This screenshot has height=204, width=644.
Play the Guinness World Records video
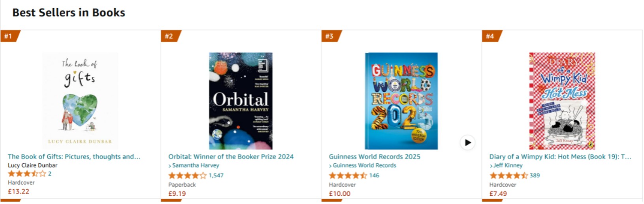(x=467, y=143)
